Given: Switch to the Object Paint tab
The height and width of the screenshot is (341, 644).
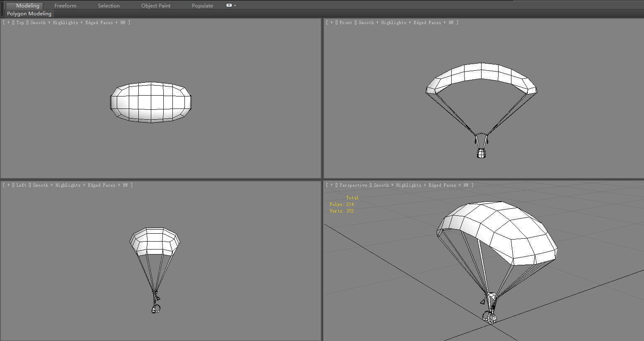Looking at the screenshot, I should [x=156, y=5].
